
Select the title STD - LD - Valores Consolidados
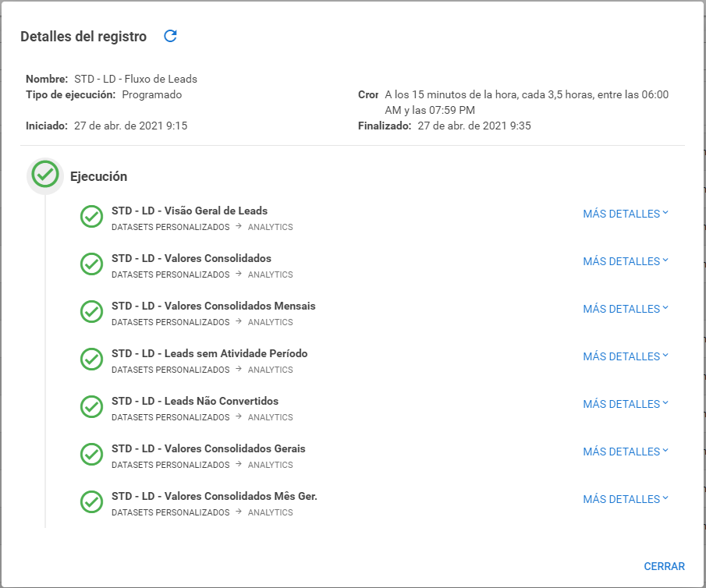[191, 258]
